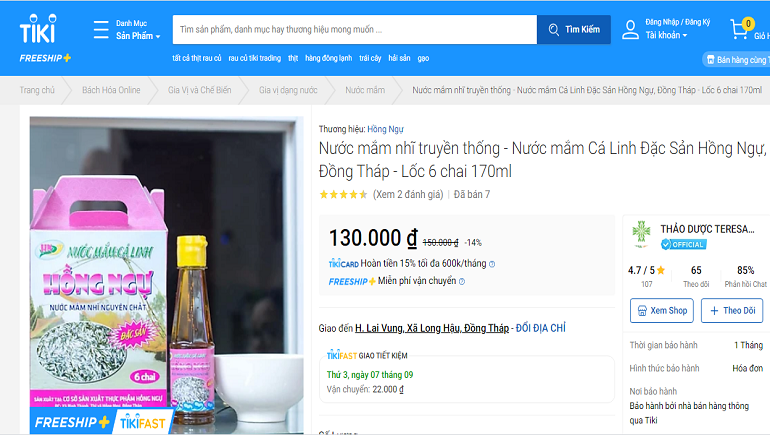Viewport: 770px width, 435px height.
Task: Select 'tất cả thịt rau củ' quick link
Action: pyautogui.click(x=196, y=58)
